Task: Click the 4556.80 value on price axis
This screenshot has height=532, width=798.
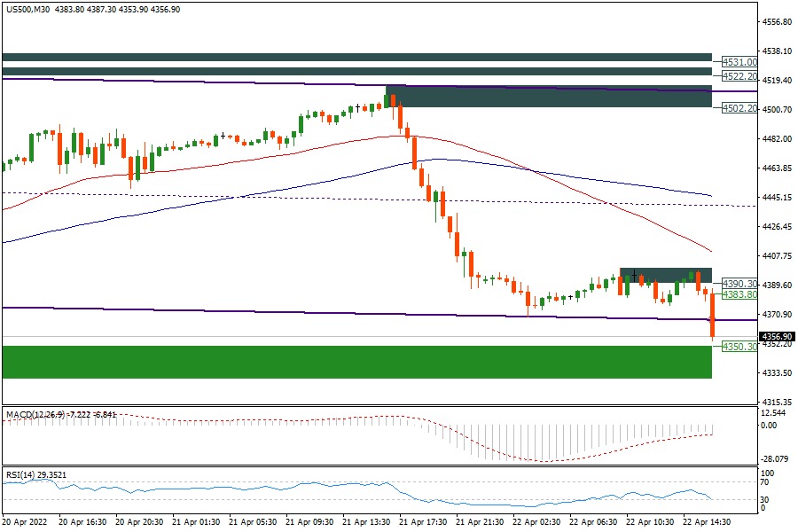Action: point(776,22)
